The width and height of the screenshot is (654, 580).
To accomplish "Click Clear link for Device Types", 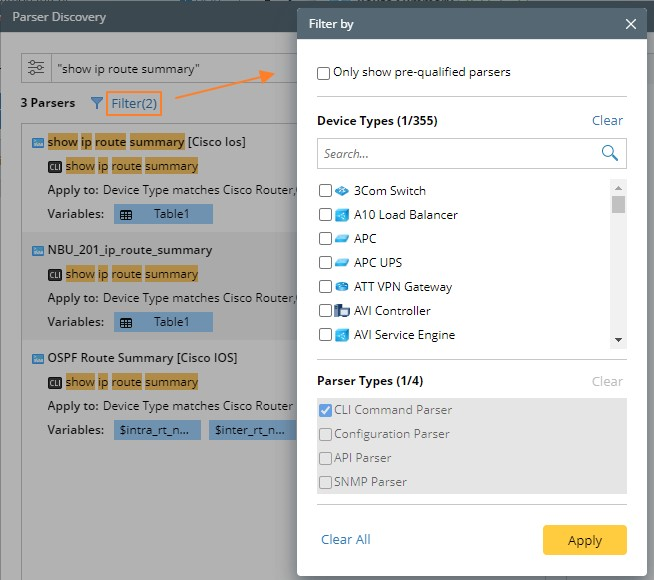I will pos(607,121).
